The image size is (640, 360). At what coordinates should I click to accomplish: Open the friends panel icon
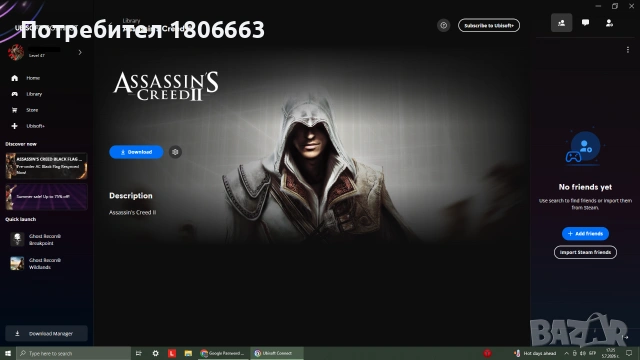(x=561, y=23)
